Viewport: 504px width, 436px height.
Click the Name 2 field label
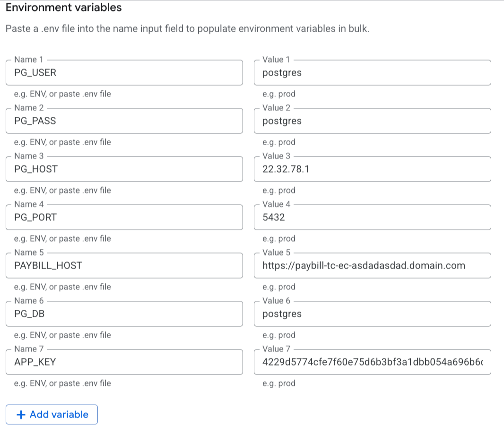tap(28, 108)
